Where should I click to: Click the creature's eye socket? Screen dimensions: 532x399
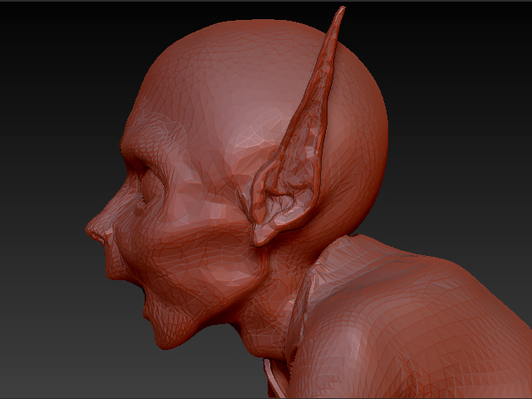click(x=150, y=187)
